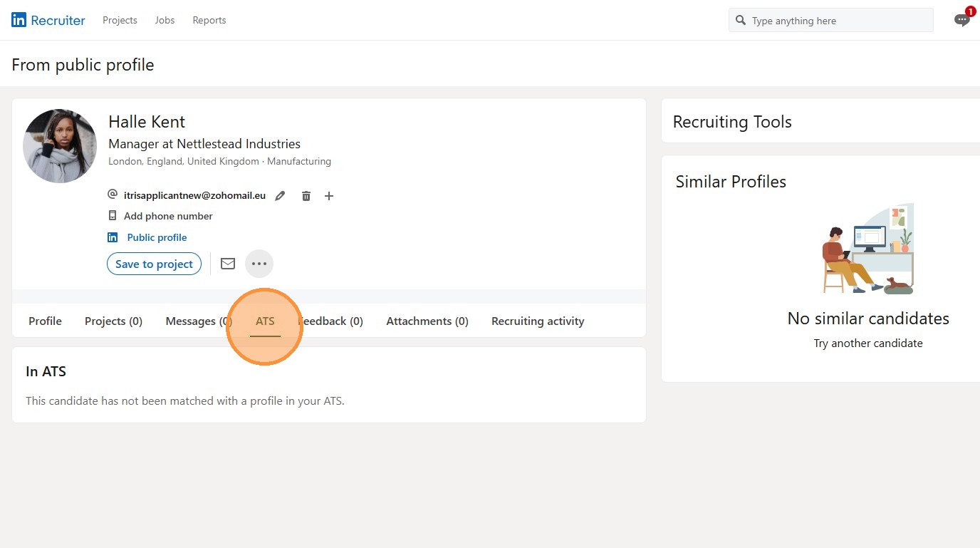Open the Attachments (0) tab
Image resolution: width=980 pixels, height=548 pixels.
(x=427, y=321)
